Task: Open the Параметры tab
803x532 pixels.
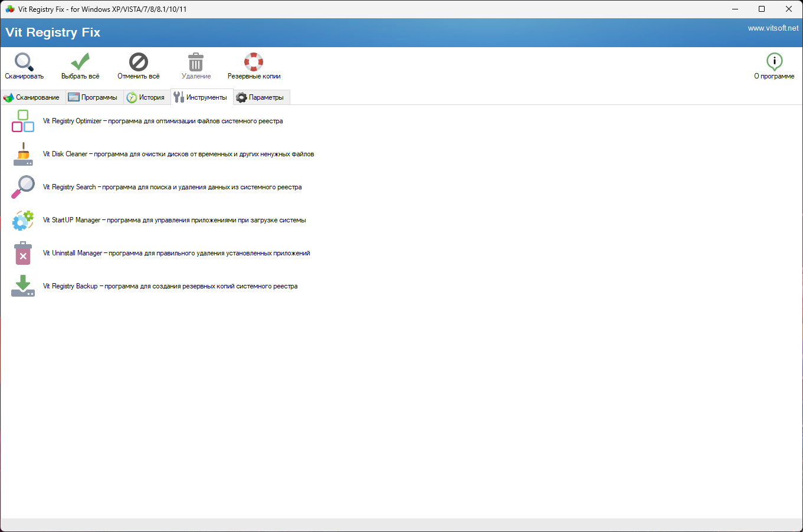Action: point(261,97)
